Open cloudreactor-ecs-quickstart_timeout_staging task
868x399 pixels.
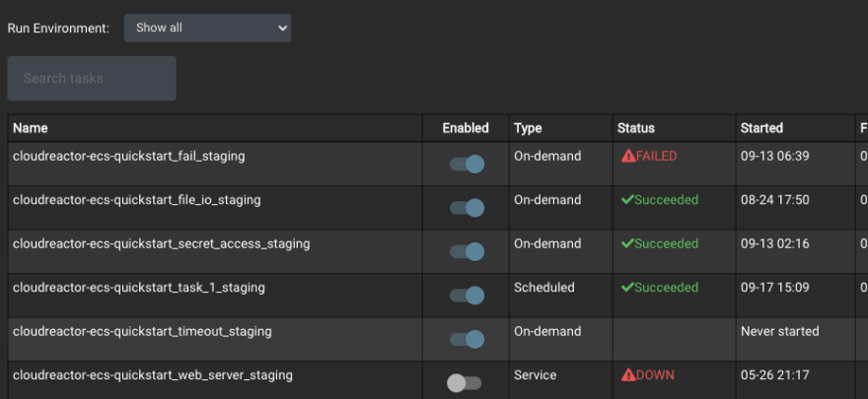[142, 332]
